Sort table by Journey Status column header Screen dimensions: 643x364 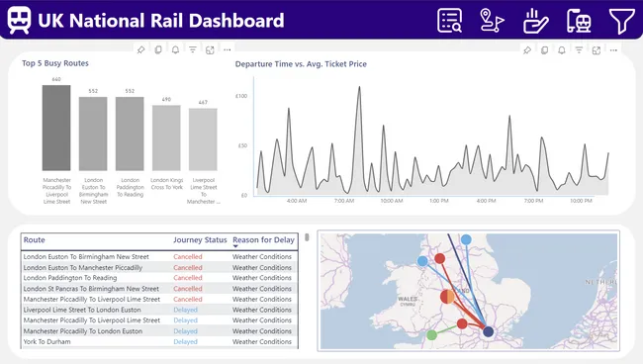coord(200,239)
